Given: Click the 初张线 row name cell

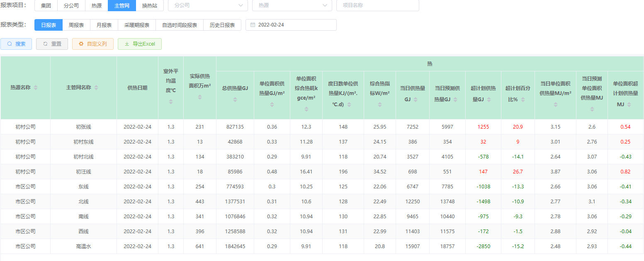Looking at the screenshot, I should [x=83, y=127].
